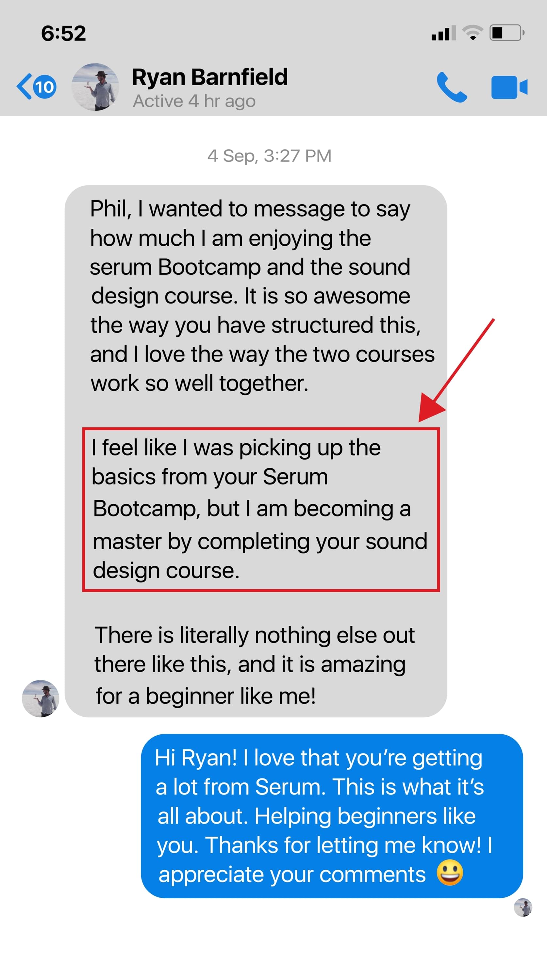Tap the battery indicator in status bar
This screenshot has height=980, width=547.
(507, 33)
